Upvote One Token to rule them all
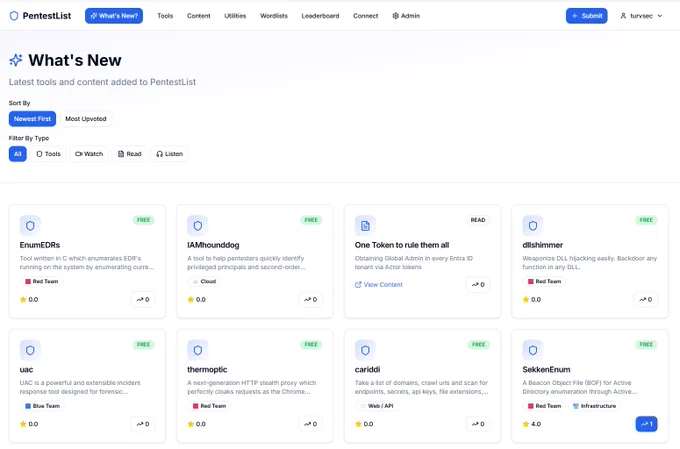 point(478,285)
